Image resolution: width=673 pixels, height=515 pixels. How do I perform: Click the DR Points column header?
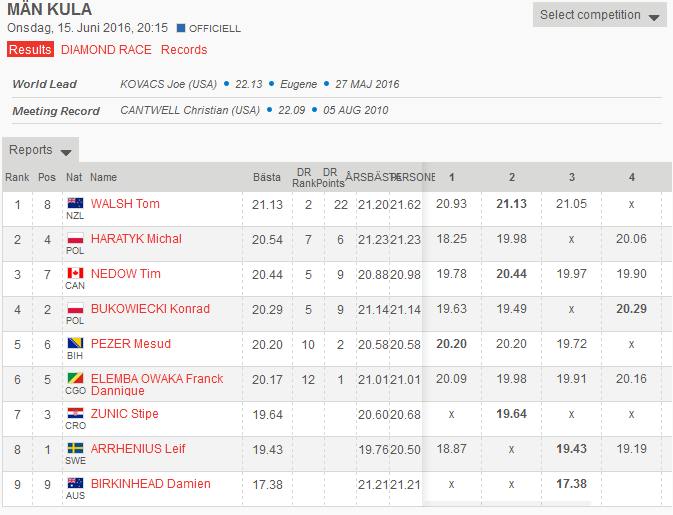pyautogui.click(x=331, y=177)
